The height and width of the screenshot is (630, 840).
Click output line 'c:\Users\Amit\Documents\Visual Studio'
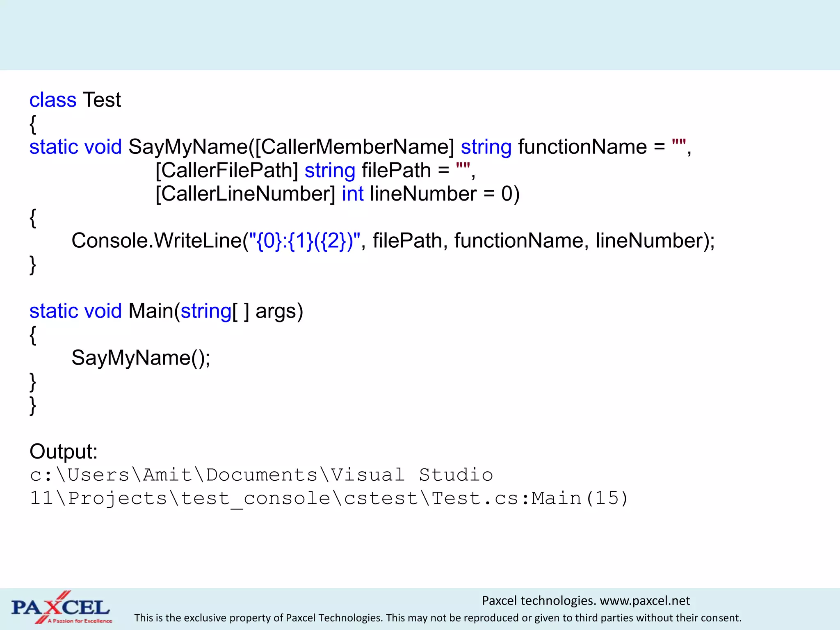[x=261, y=475]
